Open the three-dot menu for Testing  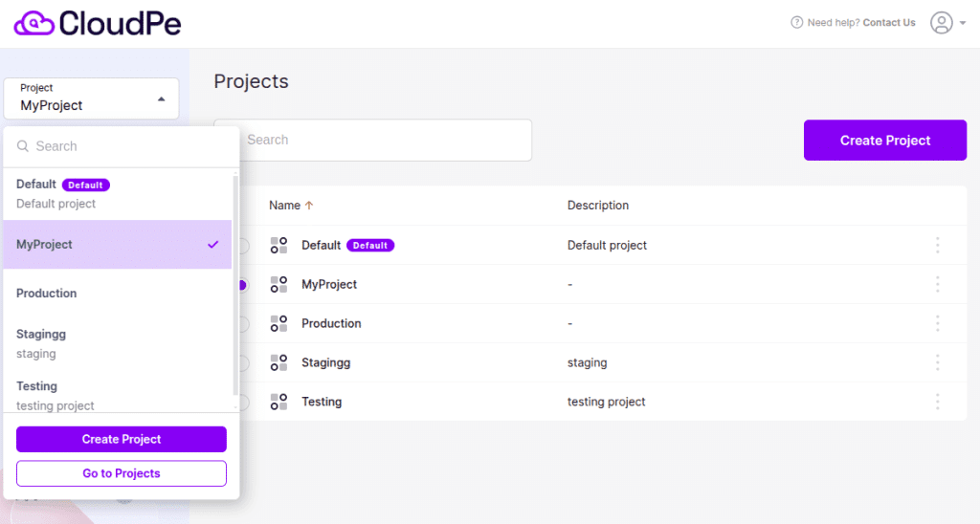(938, 402)
